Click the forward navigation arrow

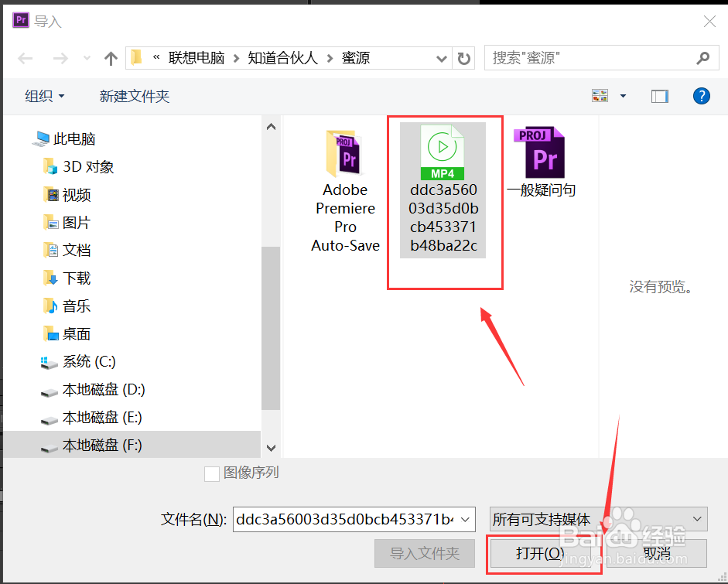(x=60, y=58)
